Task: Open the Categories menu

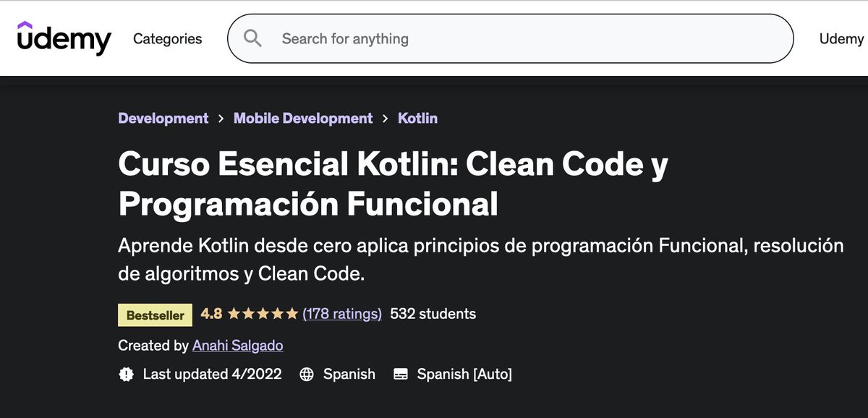Action: (168, 39)
